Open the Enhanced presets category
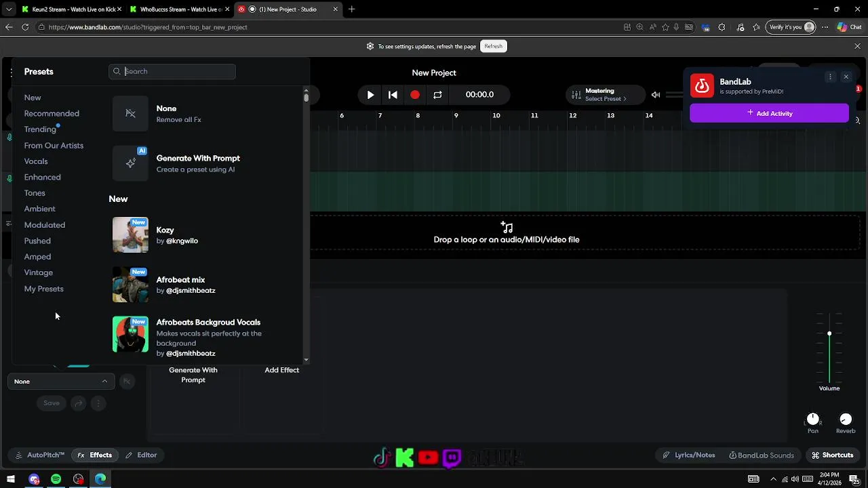Screen dimensions: 868x488 pos(42,178)
